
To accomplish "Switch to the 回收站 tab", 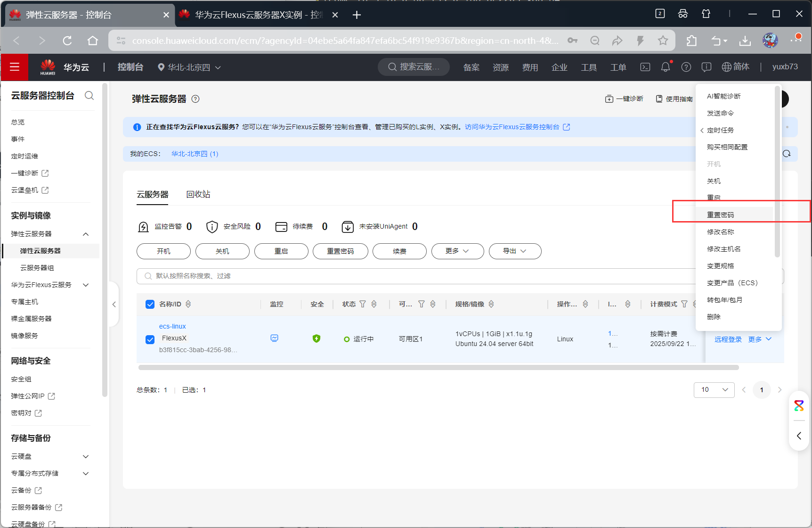I will [198, 194].
